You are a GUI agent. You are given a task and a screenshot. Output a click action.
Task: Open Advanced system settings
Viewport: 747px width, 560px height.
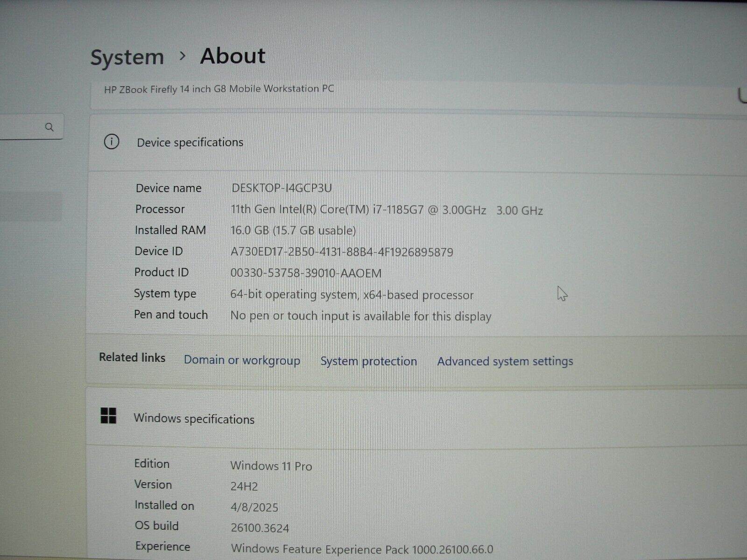[505, 361]
